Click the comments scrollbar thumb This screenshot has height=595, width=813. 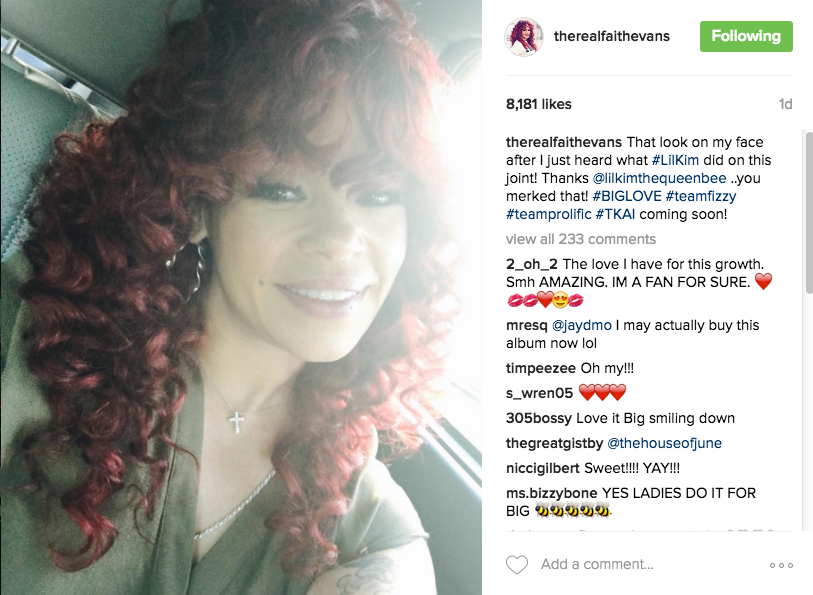(809, 212)
